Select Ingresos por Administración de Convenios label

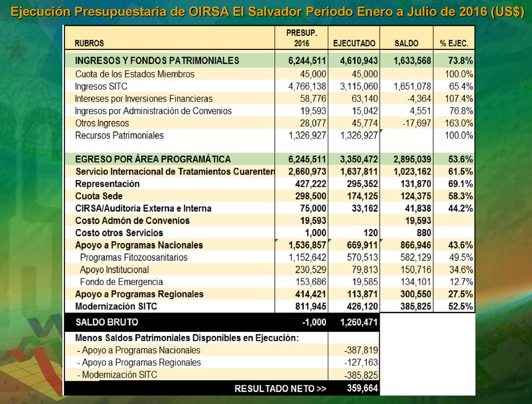click(x=153, y=111)
